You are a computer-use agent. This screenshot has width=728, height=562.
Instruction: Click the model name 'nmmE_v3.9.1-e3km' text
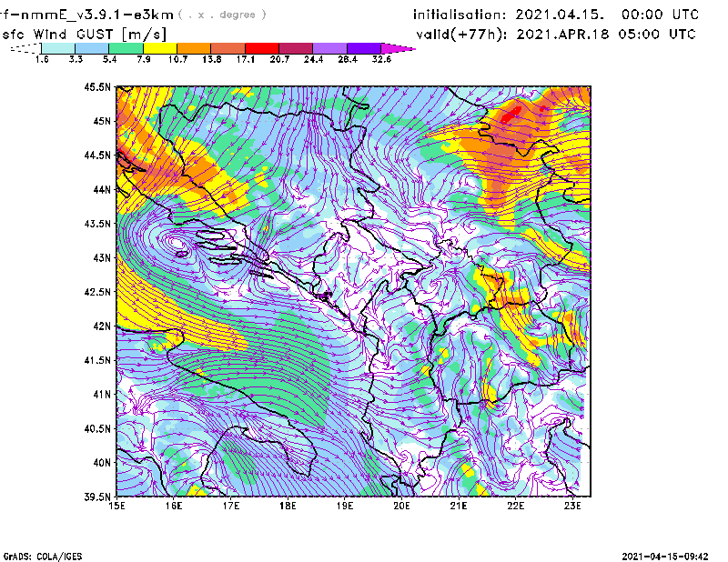coord(97,15)
